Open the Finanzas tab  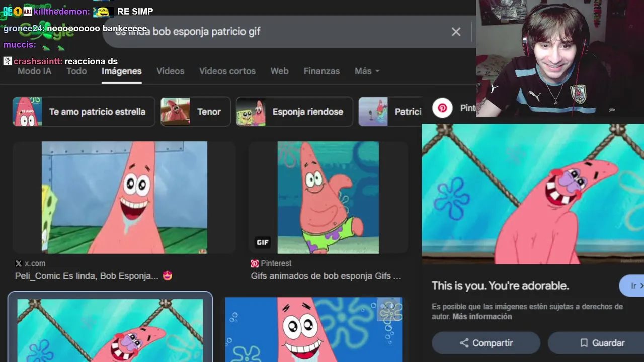coord(321,71)
